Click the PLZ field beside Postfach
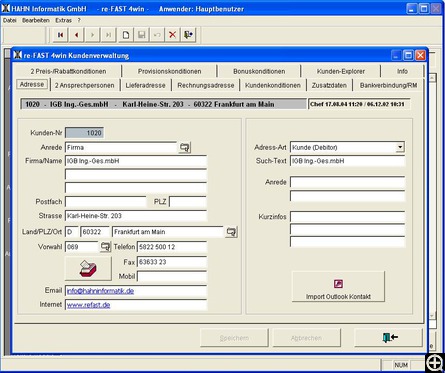The width and height of the screenshot is (445, 373). pyautogui.click(x=188, y=202)
